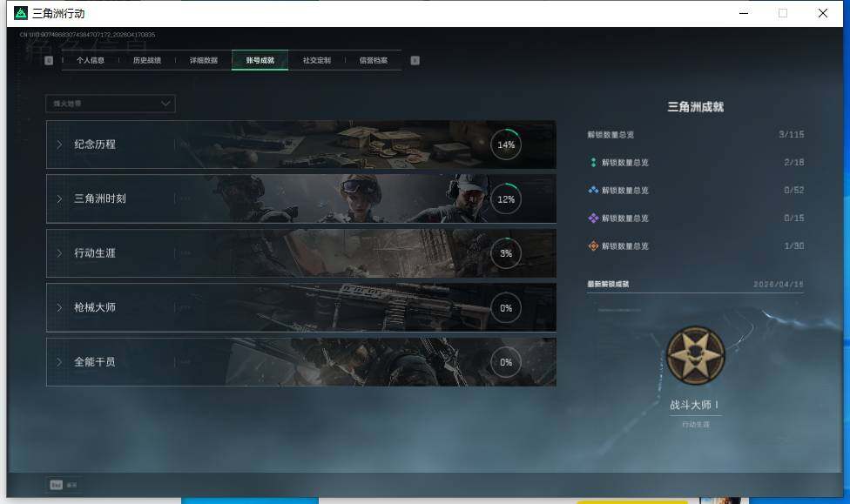This screenshot has width=850, height=504.
Task: Click the previous-tab Q key icon
Action: 49,60
